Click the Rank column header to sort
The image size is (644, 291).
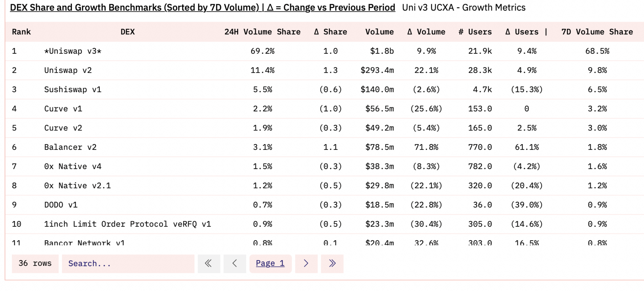click(x=21, y=32)
